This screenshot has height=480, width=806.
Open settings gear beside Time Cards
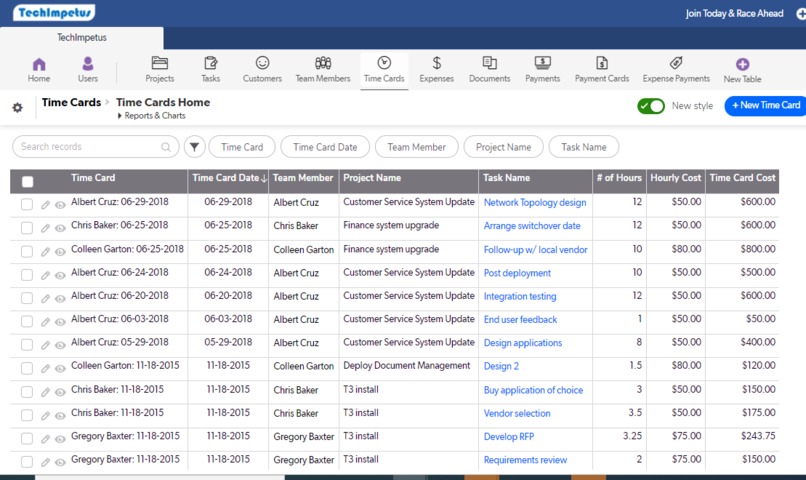[17, 107]
